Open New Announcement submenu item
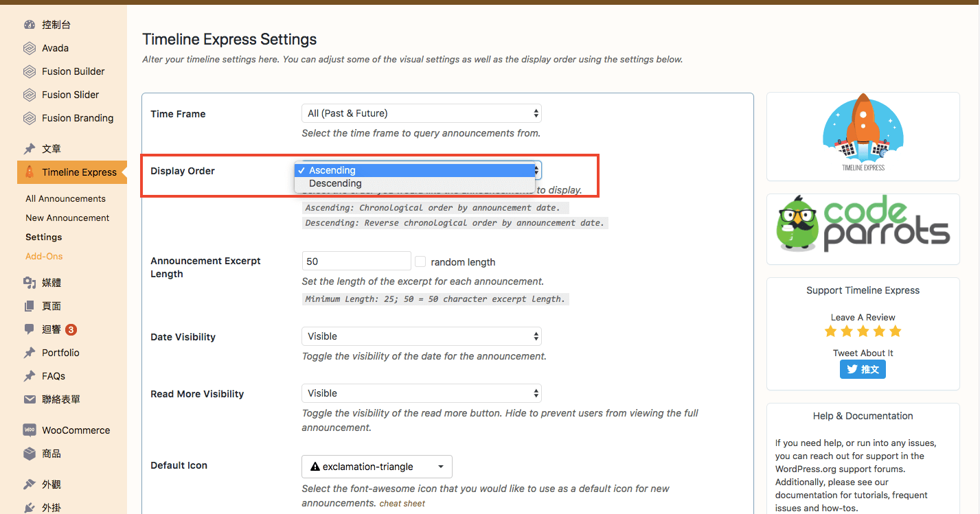Image resolution: width=980 pixels, height=514 pixels. [67, 218]
